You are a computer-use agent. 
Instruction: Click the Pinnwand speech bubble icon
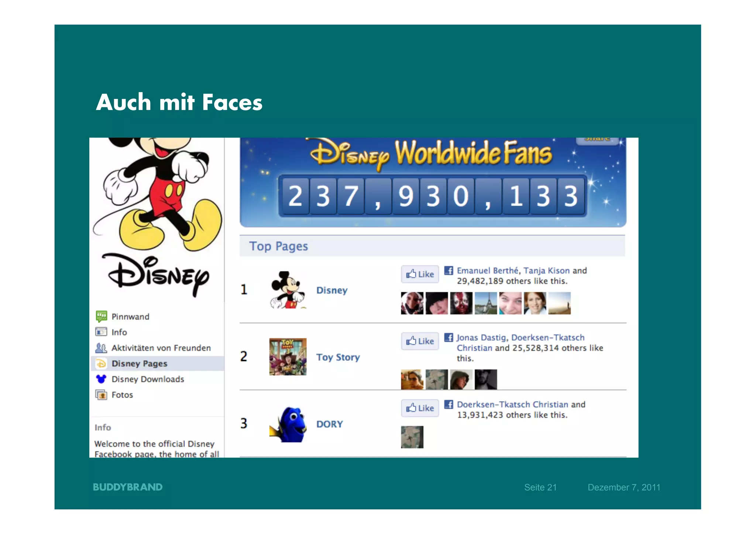[101, 316]
